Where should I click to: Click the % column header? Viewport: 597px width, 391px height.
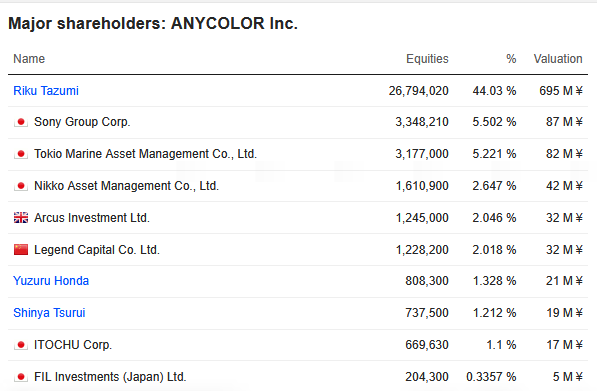pos(511,59)
